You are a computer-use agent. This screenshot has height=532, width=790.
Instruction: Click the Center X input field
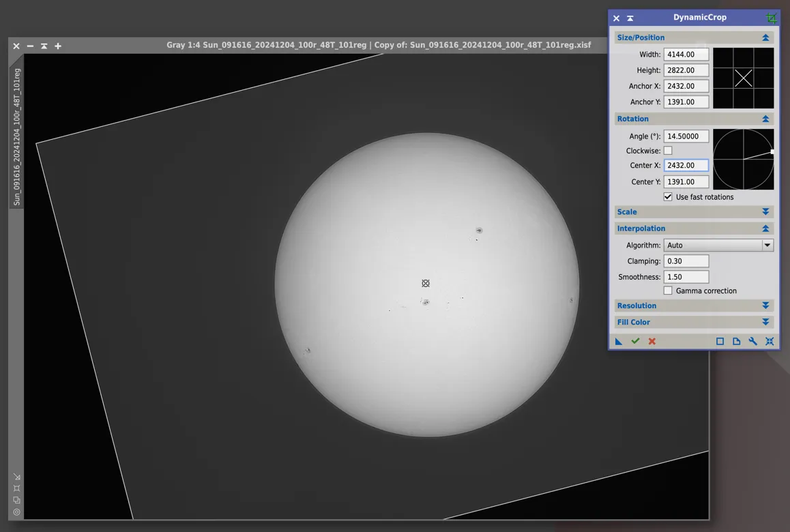click(686, 165)
